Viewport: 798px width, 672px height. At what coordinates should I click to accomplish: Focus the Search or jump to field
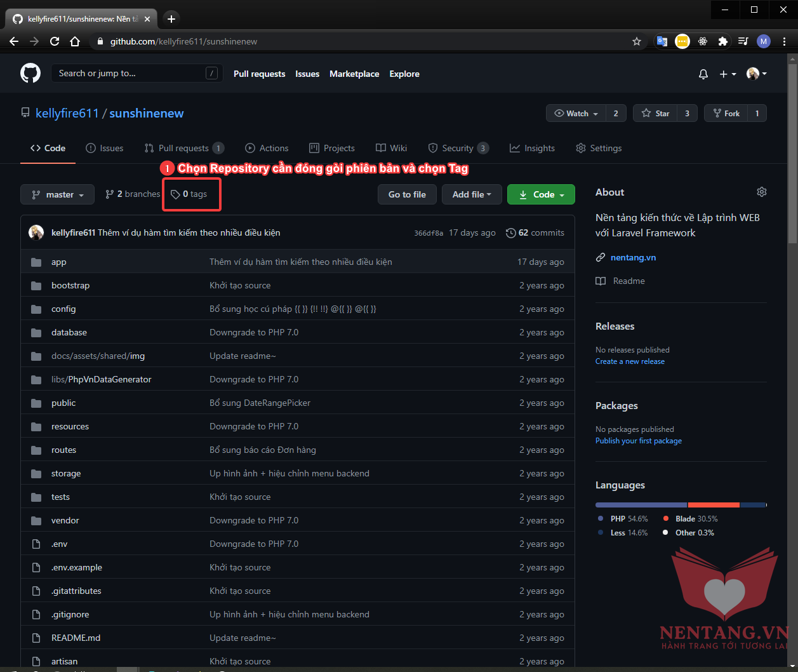130,74
